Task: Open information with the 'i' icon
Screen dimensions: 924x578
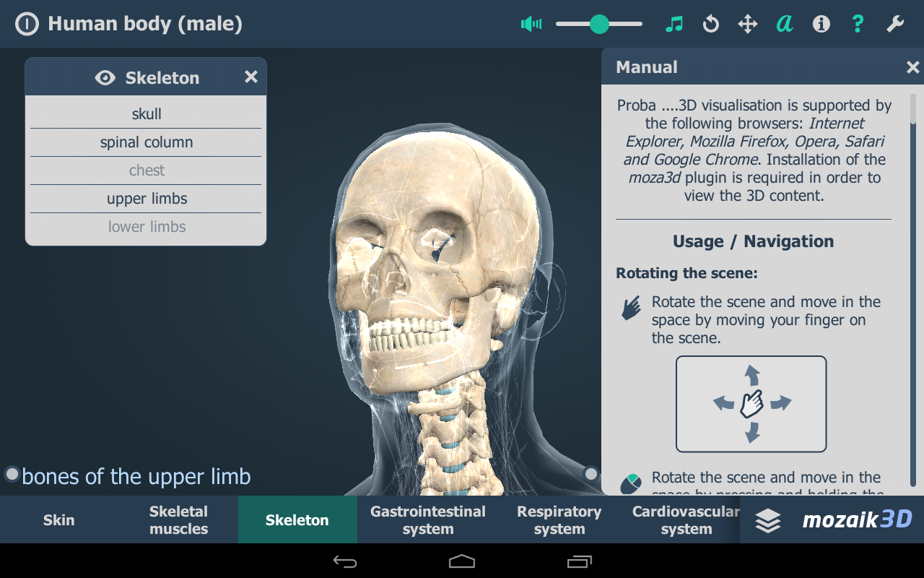Action: pyautogui.click(x=821, y=23)
